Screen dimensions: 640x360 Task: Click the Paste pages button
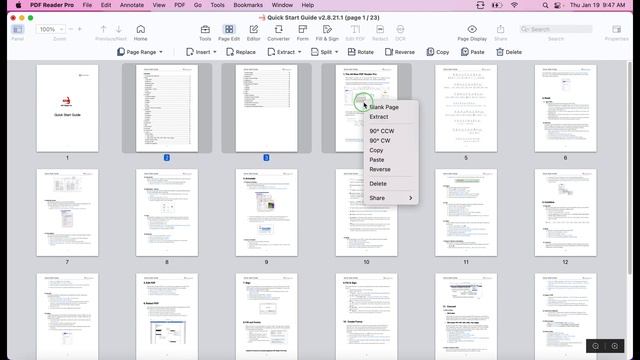[x=472, y=52]
